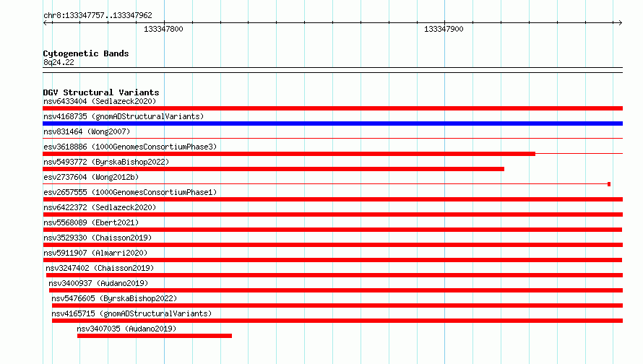Select the 8q24.22 band label
Image resolution: width=643 pixels, height=364 pixels.
pos(59,62)
